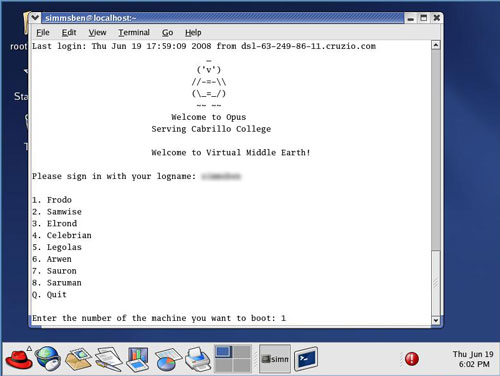Click the '3. Elrond' line
The height and width of the screenshot is (376, 500).
pos(55,223)
